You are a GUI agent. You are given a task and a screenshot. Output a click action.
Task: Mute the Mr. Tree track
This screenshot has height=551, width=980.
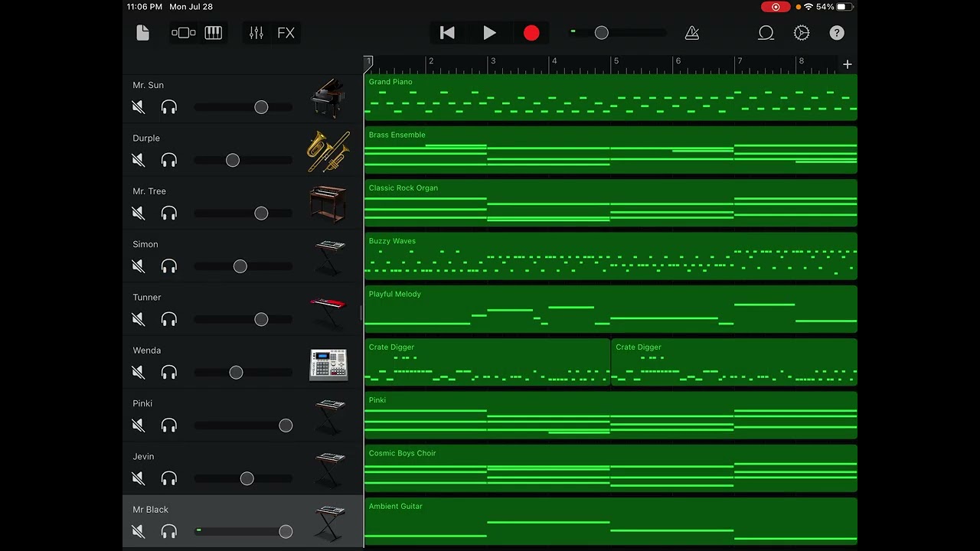click(139, 213)
